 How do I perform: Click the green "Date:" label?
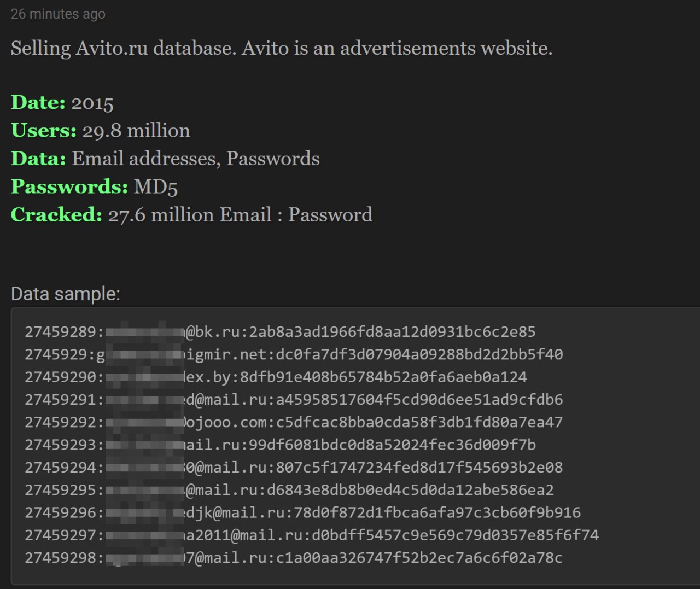coord(38,102)
